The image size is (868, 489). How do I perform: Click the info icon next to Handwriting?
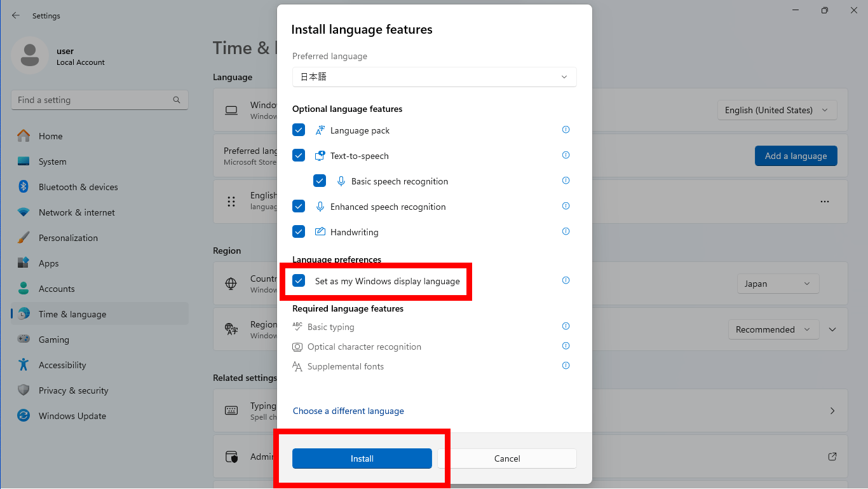pos(566,231)
